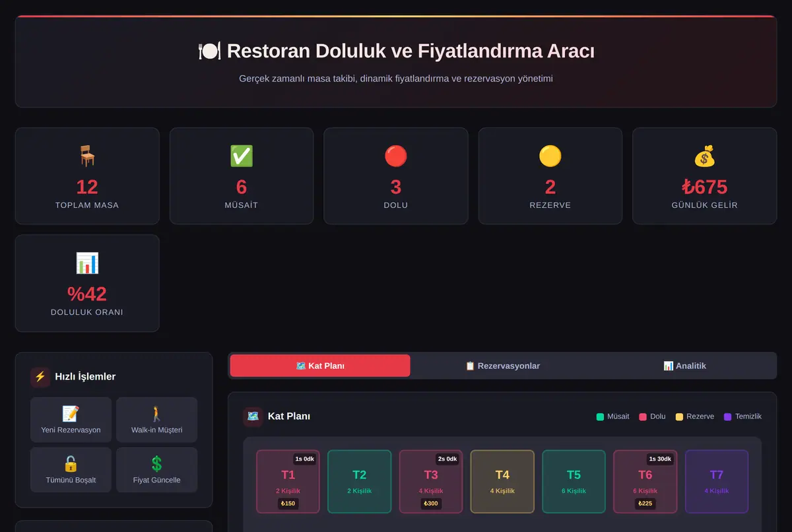Open the Analitik tab

click(x=684, y=366)
